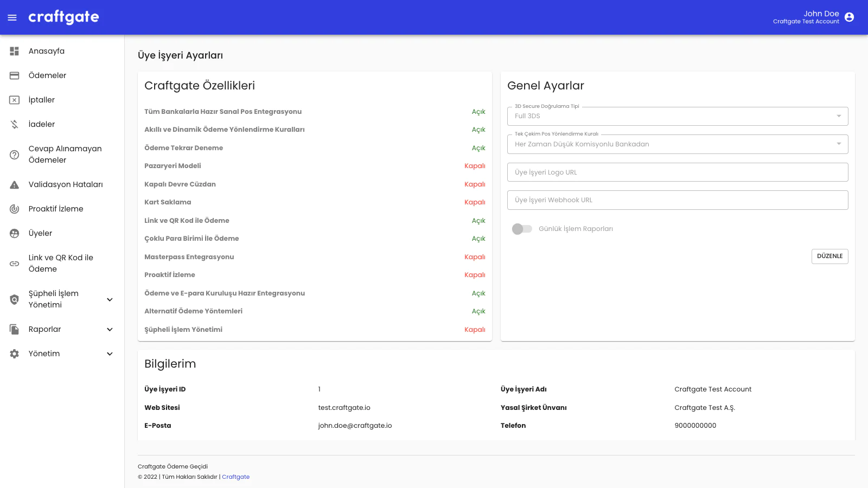
Task: Click the Ödemeler credit card icon
Action: 15,75
